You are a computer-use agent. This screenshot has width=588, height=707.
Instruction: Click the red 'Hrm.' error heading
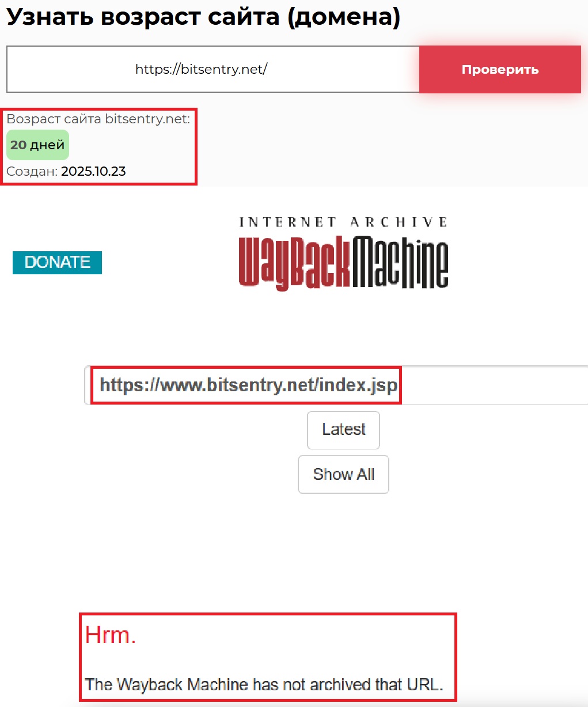[110, 634]
